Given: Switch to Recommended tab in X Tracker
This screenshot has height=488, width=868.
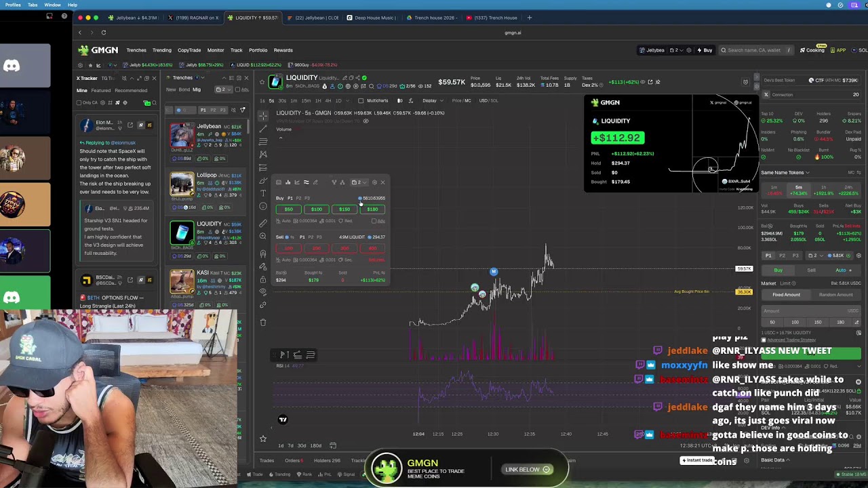Looking at the screenshot, I should [x=131, y=90].
